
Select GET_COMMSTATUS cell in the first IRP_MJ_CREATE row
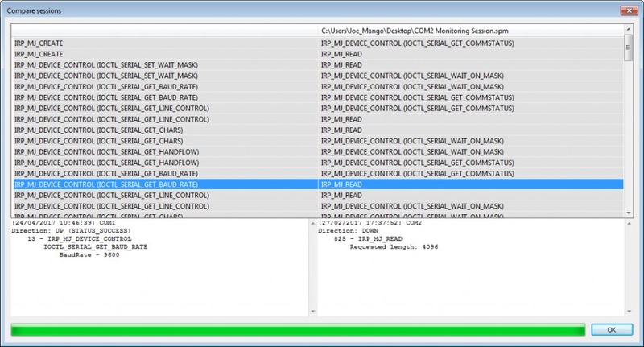471,43
